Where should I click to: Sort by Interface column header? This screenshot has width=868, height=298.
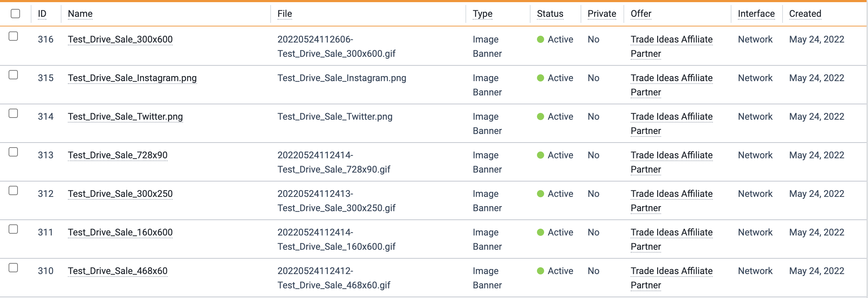point(756,14)
